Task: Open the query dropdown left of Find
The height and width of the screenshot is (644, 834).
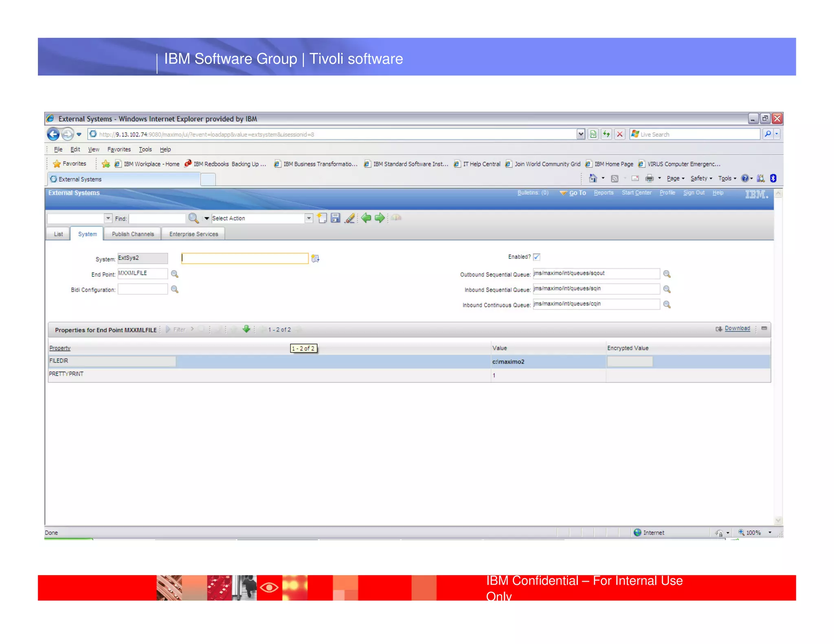Action: coord(108,218)
